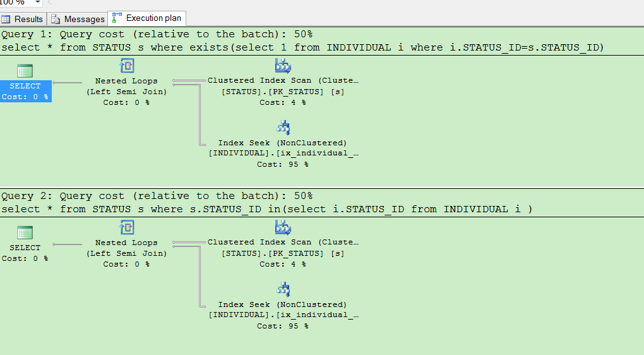Click the [INDIVIDUAL].[ix_individual_ label in Query 1
Image resolution: width=644 pixels, height=355 pixels.
click(283, 153)
